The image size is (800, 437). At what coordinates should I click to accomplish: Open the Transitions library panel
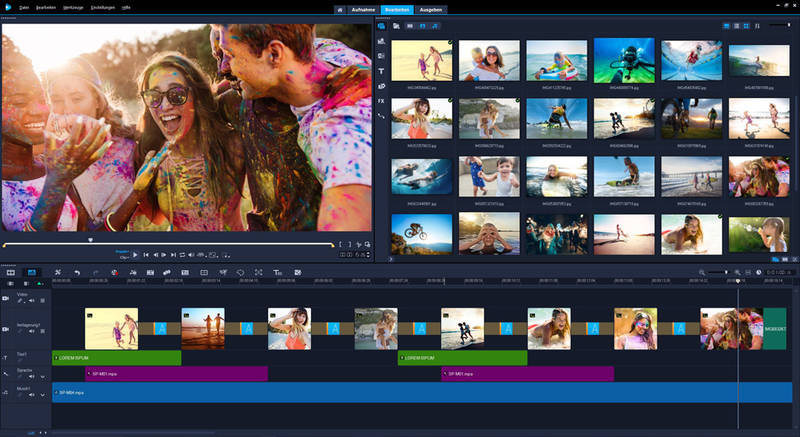click(x=381, y=56)
